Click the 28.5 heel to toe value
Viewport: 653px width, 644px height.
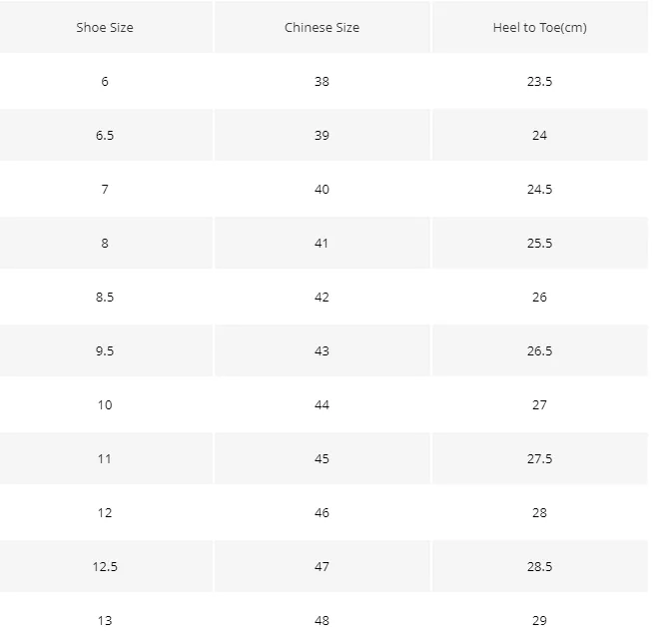tap(540, 566)
